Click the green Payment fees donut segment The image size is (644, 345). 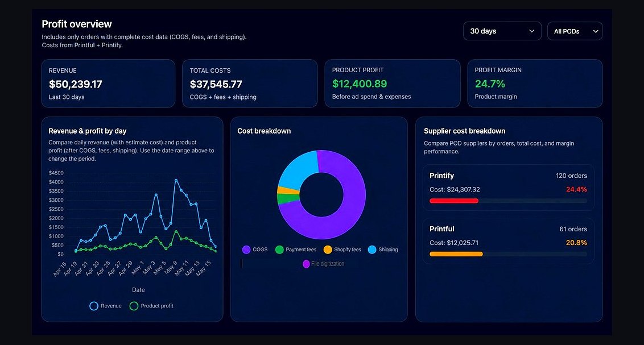tap(288, 199)
